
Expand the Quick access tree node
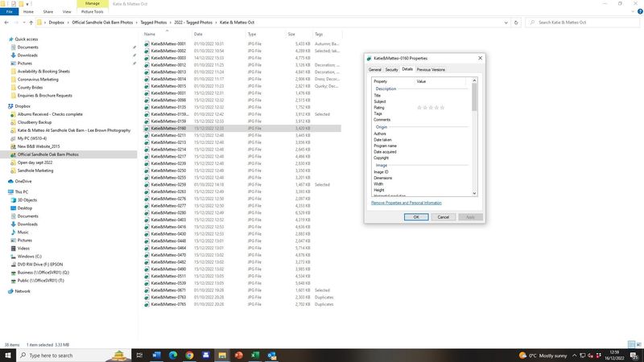(4, 39)
